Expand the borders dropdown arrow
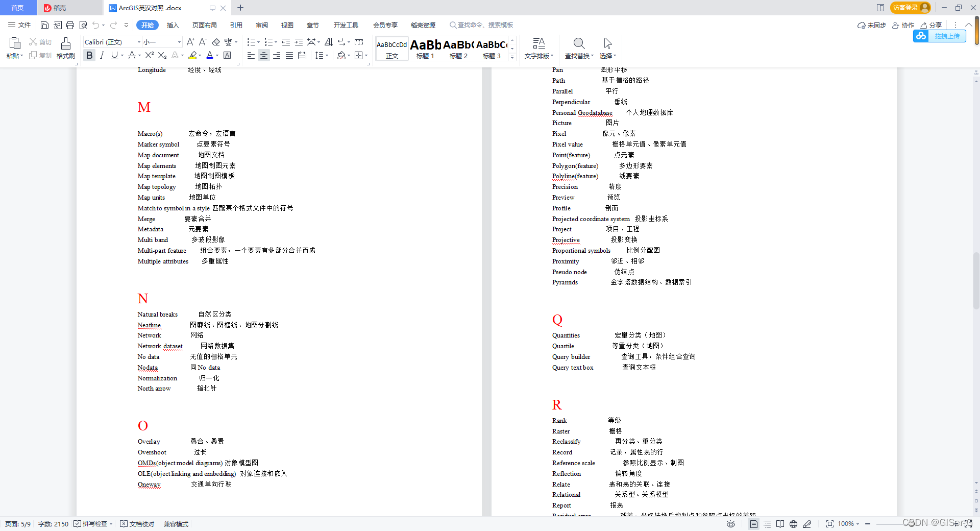This screenshot has height=531, width=980. tap(366, 55)
